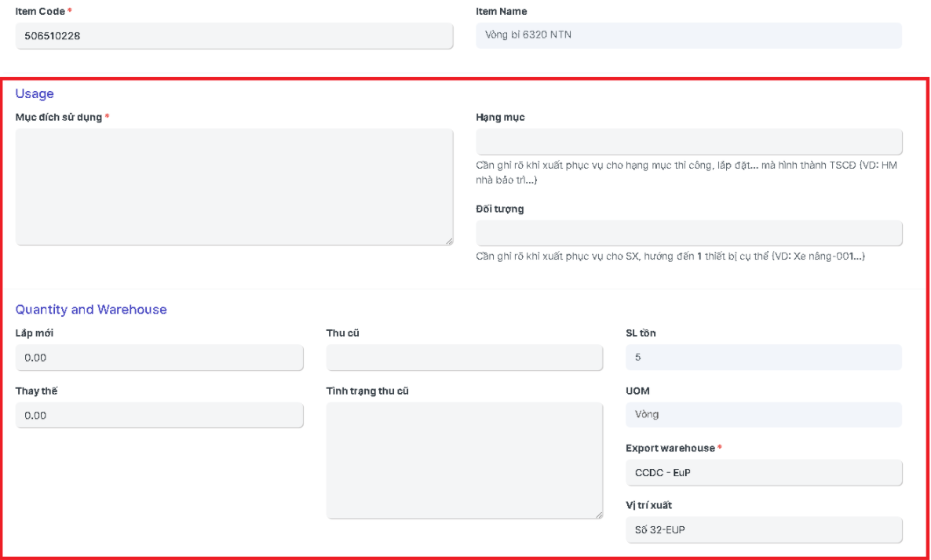Click the Hạng mục input box
The height and width of the screenshot is (560, 931).
[x=688, y=142]
